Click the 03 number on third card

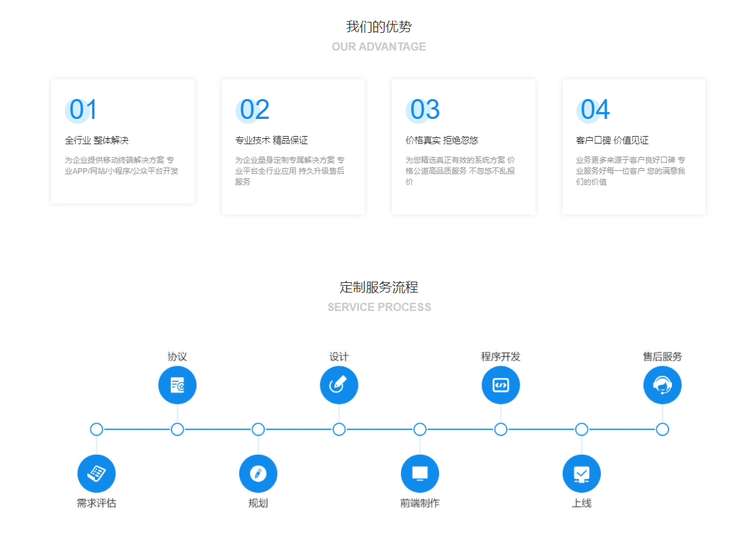425,109
